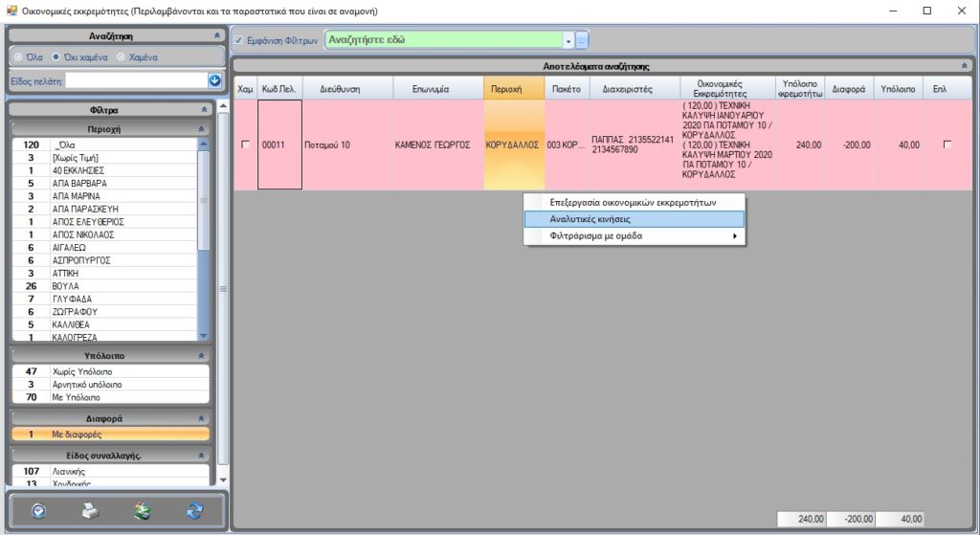Viewport: 980px width, 535px height.
Task: Collapse the Περιοχή filter section
Action: [201, 128]
